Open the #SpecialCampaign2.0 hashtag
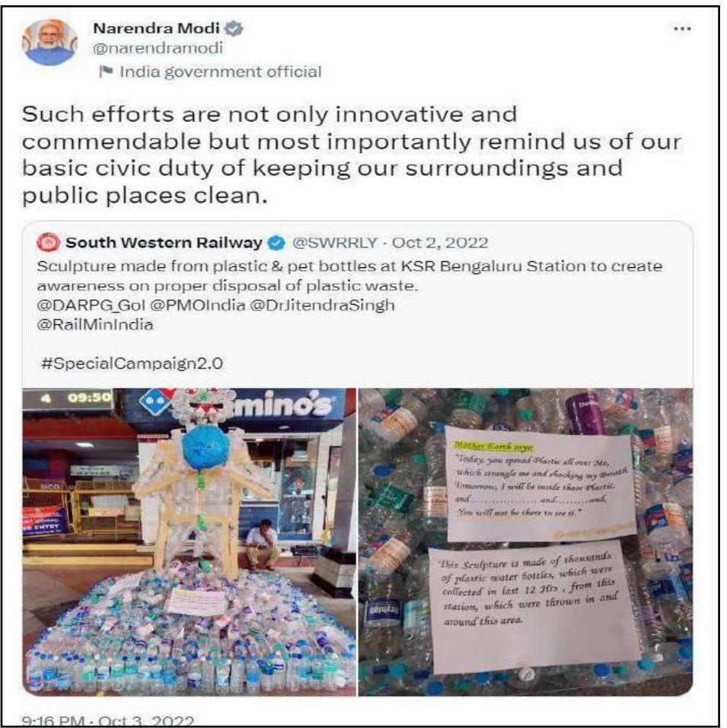The width and height of the screenshot is (727, 728). click(132, 363)
